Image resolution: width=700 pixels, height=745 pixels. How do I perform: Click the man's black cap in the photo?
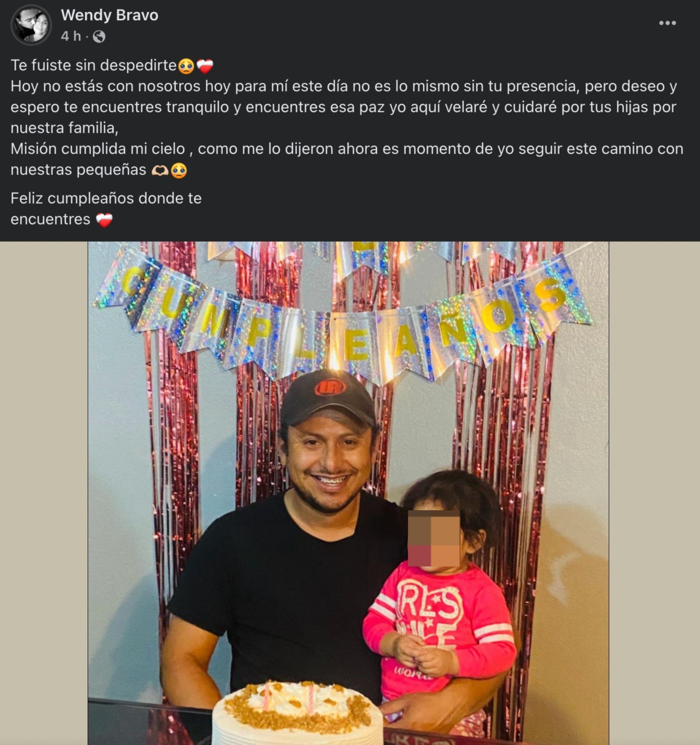coord(328,398)
